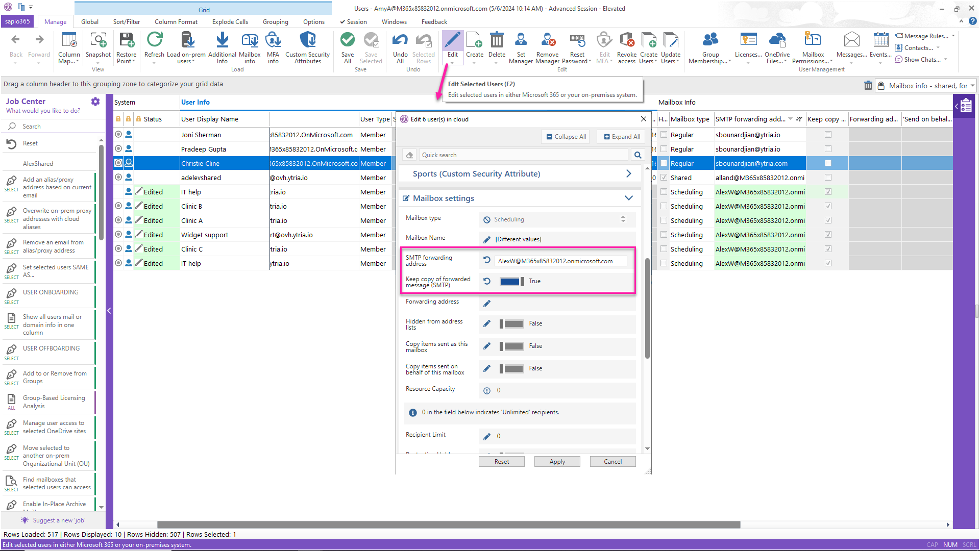Click Set Manager icon
This screenshot has width=980, height=551.
[521, 40]
